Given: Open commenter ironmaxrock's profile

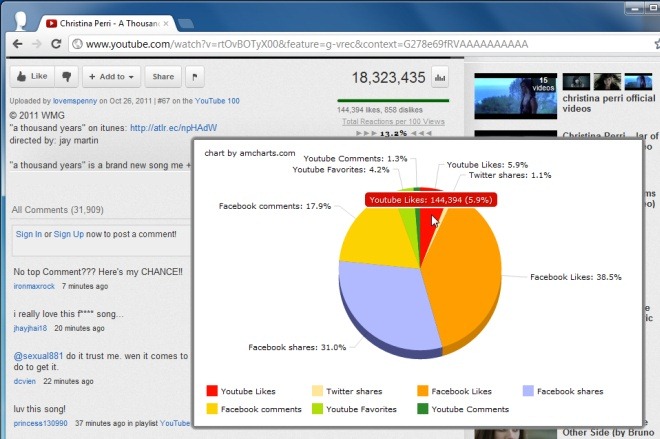Looking at the screenshot, I should pyautogui.click(x=34, y=286).
